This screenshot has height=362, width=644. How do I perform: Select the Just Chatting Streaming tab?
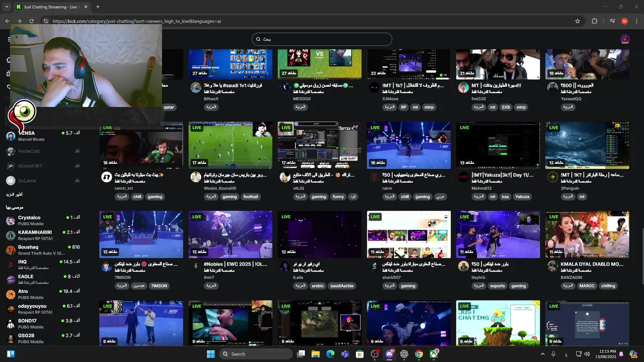(52, 7)
